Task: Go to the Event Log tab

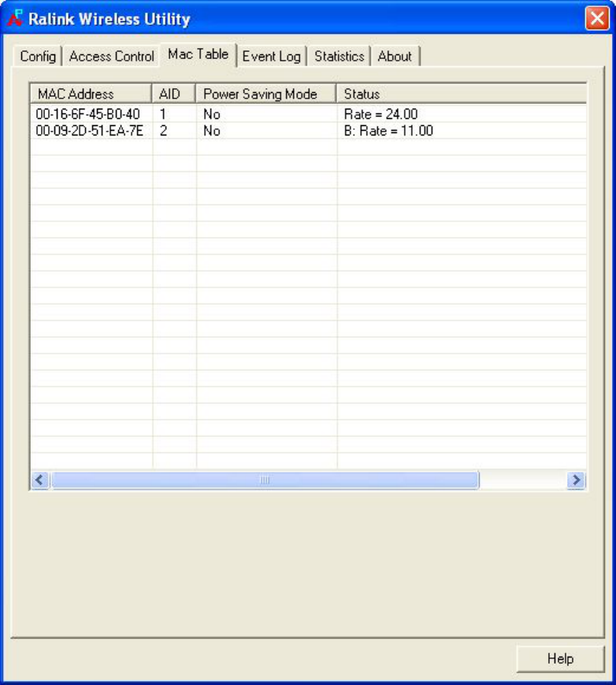Action: click(x=272, y=56)
